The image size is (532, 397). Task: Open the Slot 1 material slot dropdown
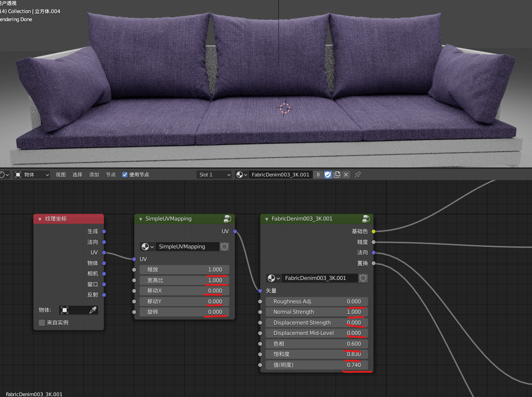pos(215,175)
